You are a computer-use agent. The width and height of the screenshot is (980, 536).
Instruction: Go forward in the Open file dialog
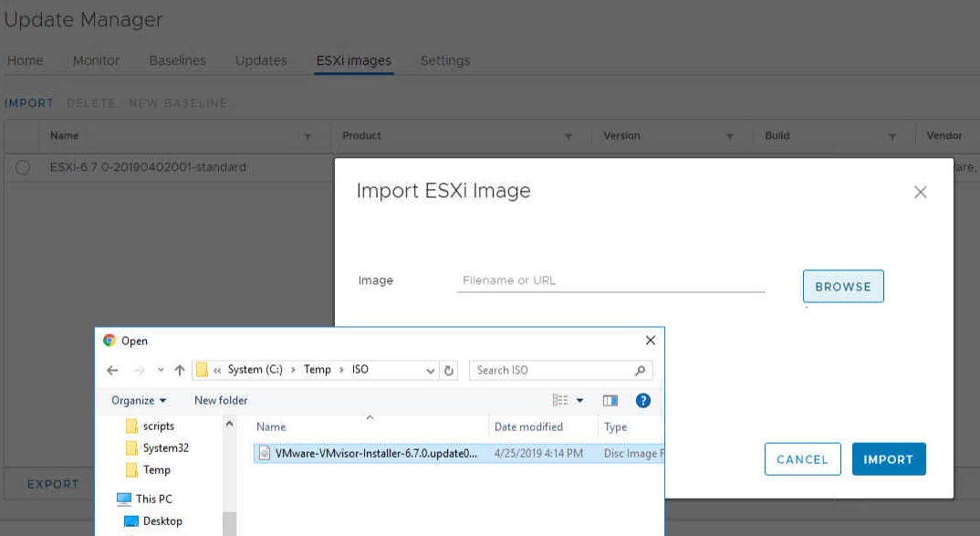pos(139,370)
